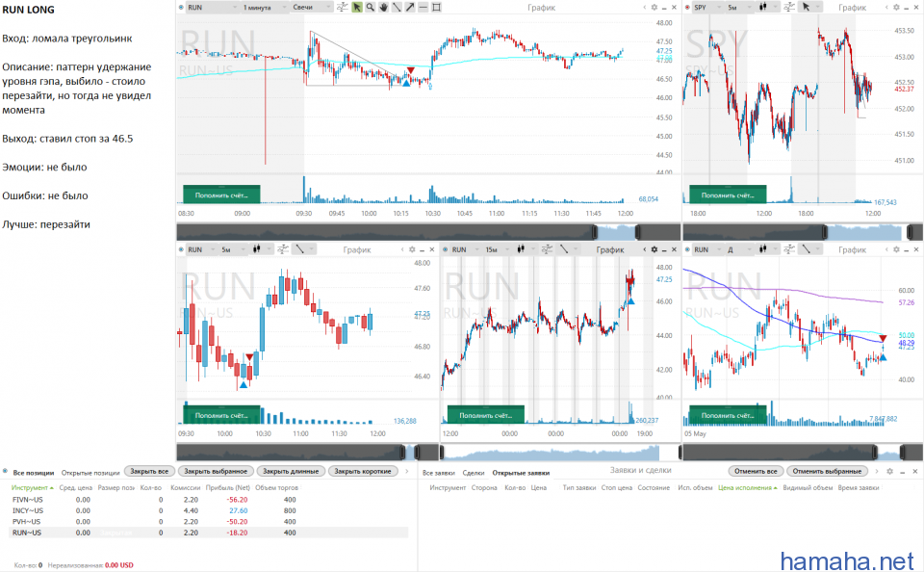This screenshot has height=572, width=924.
Task: Click the 'Закрыть короткие' button
Action: (363, 471)
